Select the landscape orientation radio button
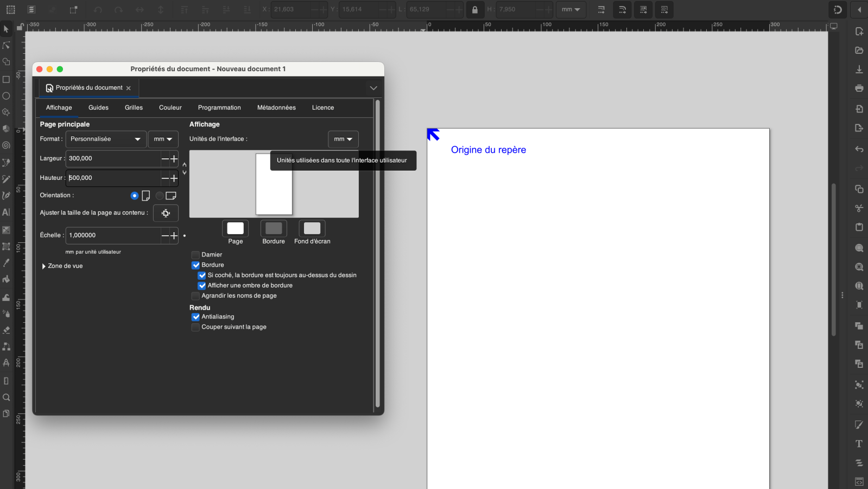Viewport: 868px width, 489px height. tap(160, 196)
